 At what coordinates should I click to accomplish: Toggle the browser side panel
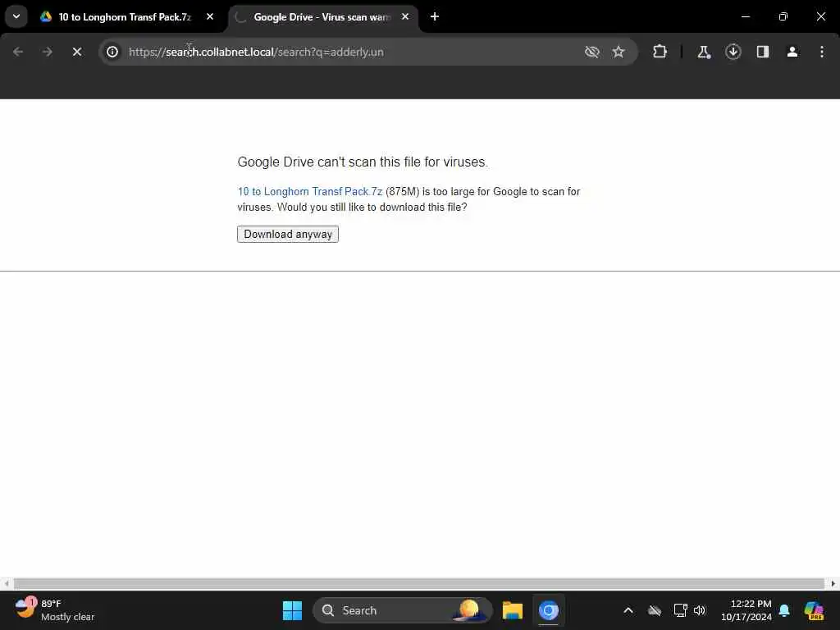point(762,52)
